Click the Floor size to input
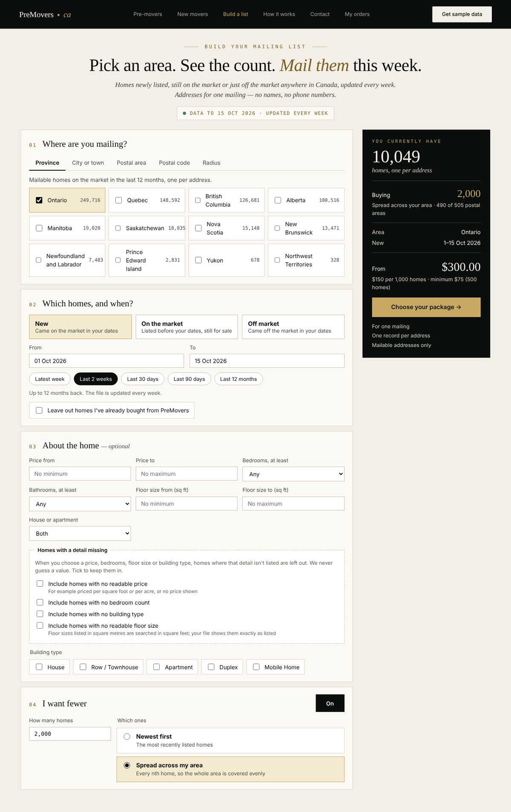Image resolution: width=511 pixels, height=812 pixels. (293, 503)
